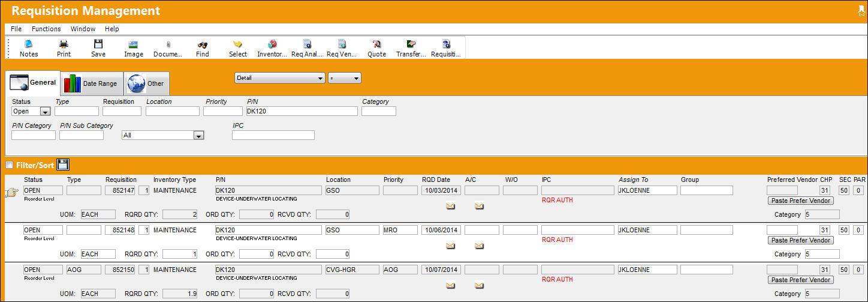Click the pin icon in the title bar
This screenshot has height=302, width=868.
point(861,10)
